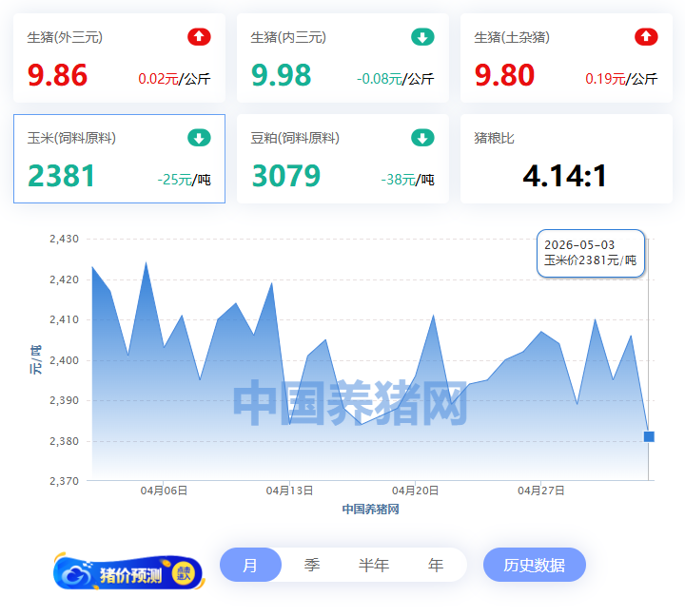
Task: Click the green down arrow on 豆粕 card
Action: point(422,138)
